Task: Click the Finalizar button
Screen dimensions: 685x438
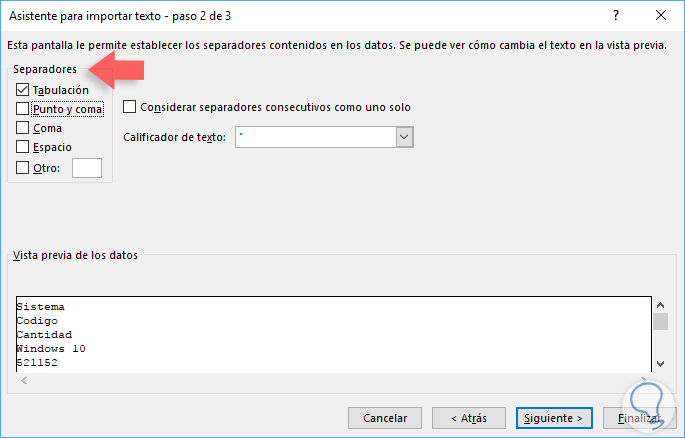Action: (x=640, y=418)
